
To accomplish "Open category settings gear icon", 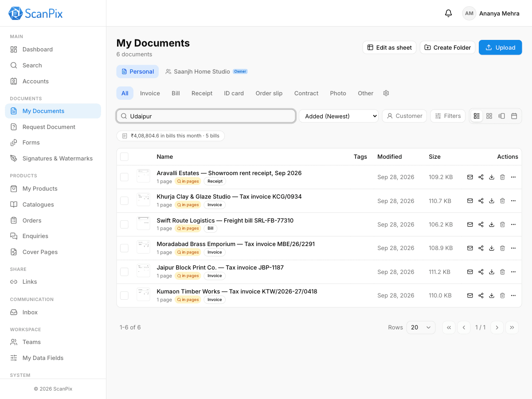I will point(386,93).
